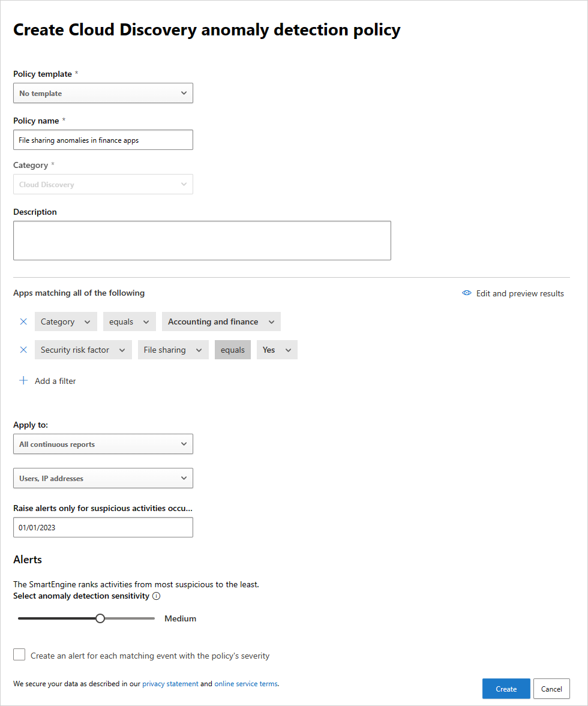588x706 pixels.
Task: Remove the Security risk factor filter row
Action: [x=23, y=350]
